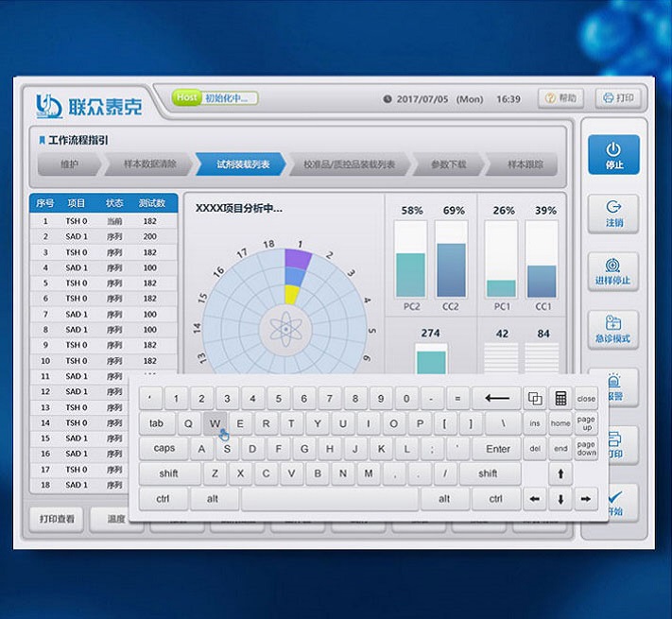Open the 参数下载 workflow step
The width and height of the screenshot is (672, 619).
point(448,164)
